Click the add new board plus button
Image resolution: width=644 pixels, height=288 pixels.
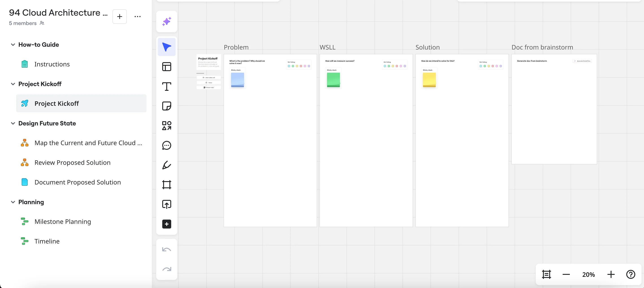(119, 17)
